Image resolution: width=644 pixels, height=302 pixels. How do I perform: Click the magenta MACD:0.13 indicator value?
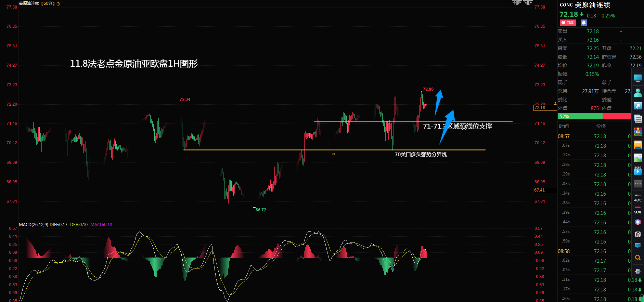101,225
